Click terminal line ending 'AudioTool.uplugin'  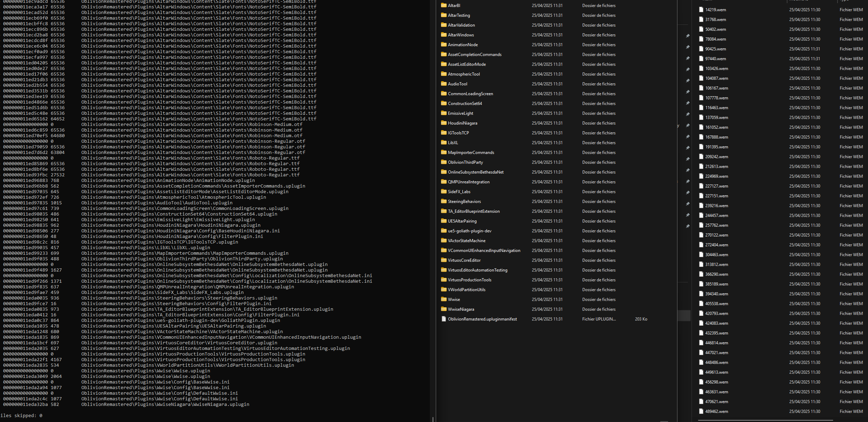pyautogui.click(x=118, y=203)
